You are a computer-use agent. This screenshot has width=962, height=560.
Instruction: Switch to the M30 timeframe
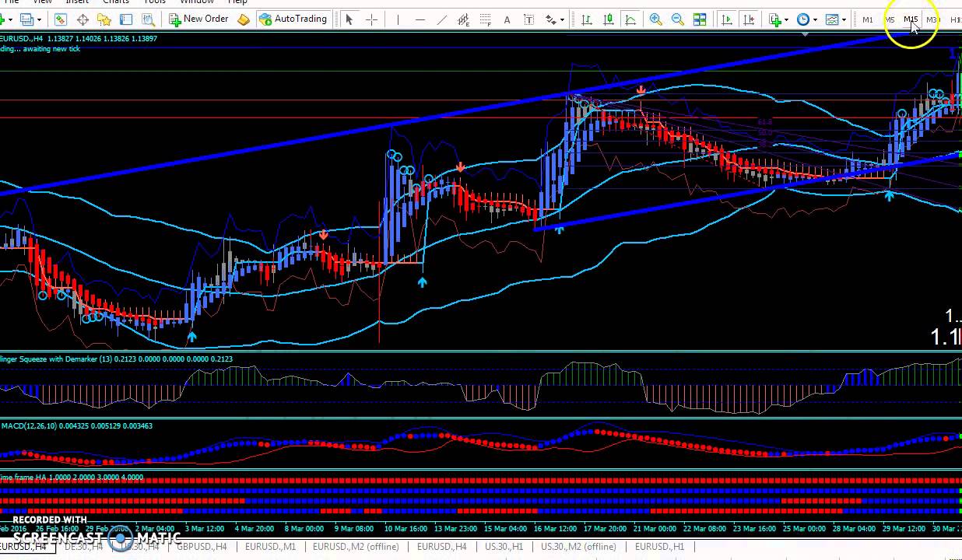click(932, 19)
